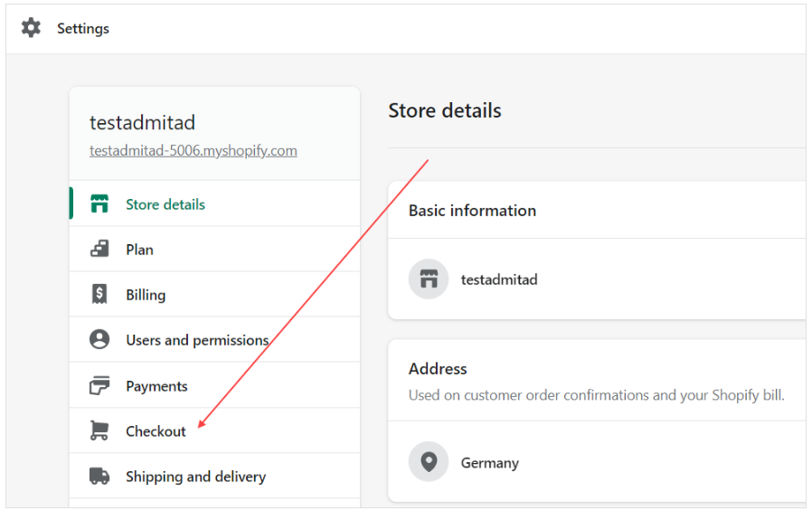Viewport: 812px width, 511px height.
Task: Go to Billing settings
Action: point(146,295)
